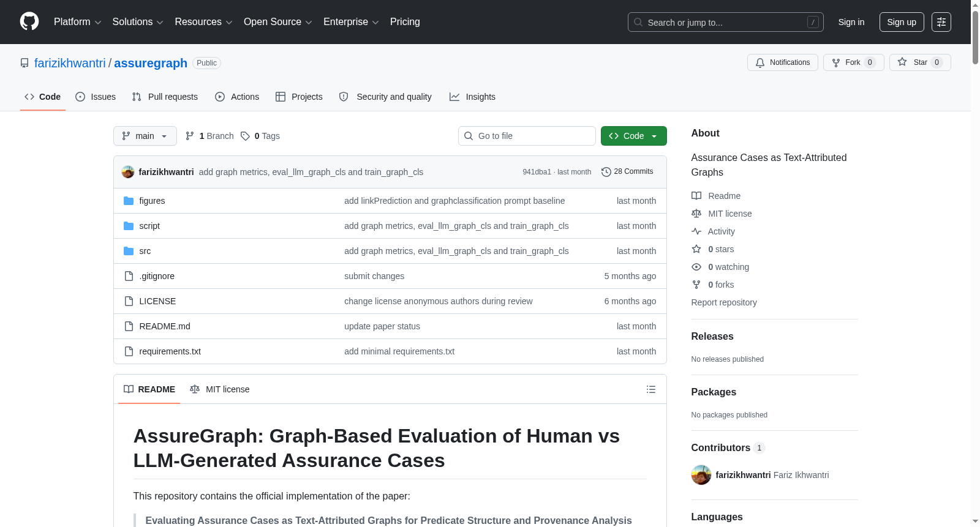Click the Notifications button
This screenshot has height=527, width=980.
tap(783, 62)
